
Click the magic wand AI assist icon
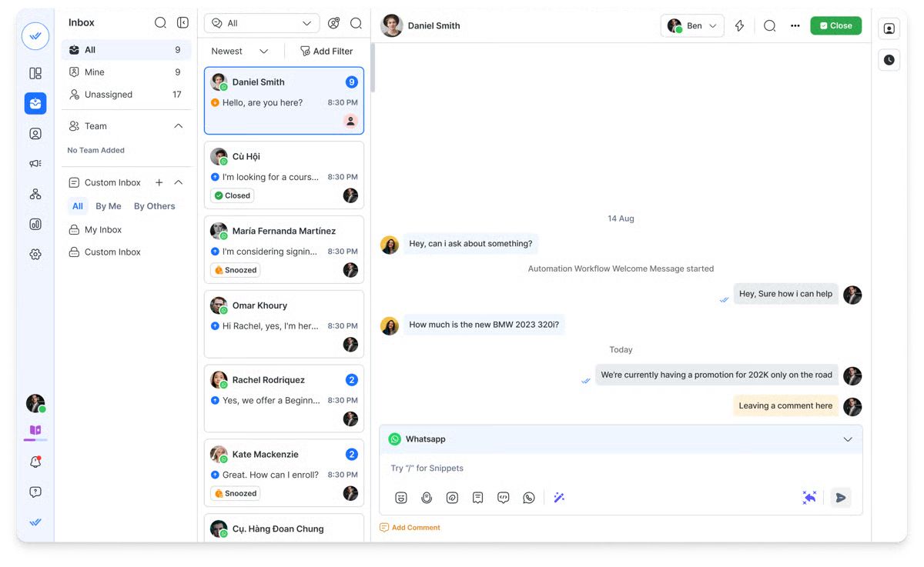(559, 498)
